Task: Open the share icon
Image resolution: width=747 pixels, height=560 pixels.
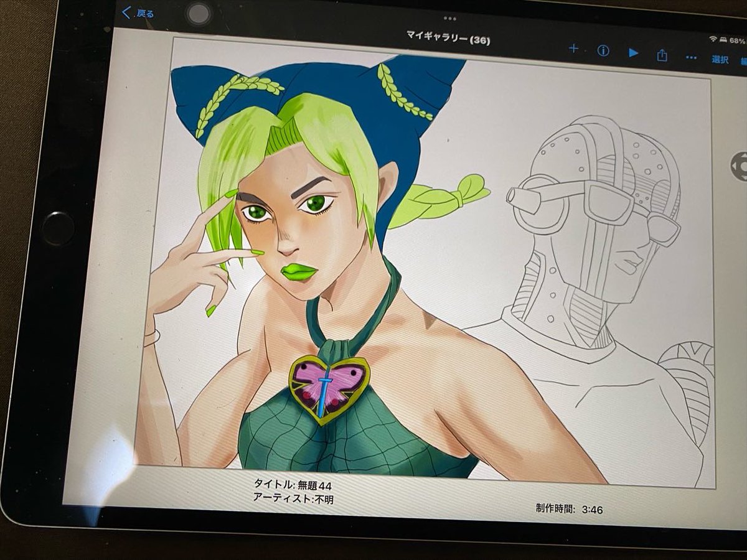Action: (x=662, y=55)
